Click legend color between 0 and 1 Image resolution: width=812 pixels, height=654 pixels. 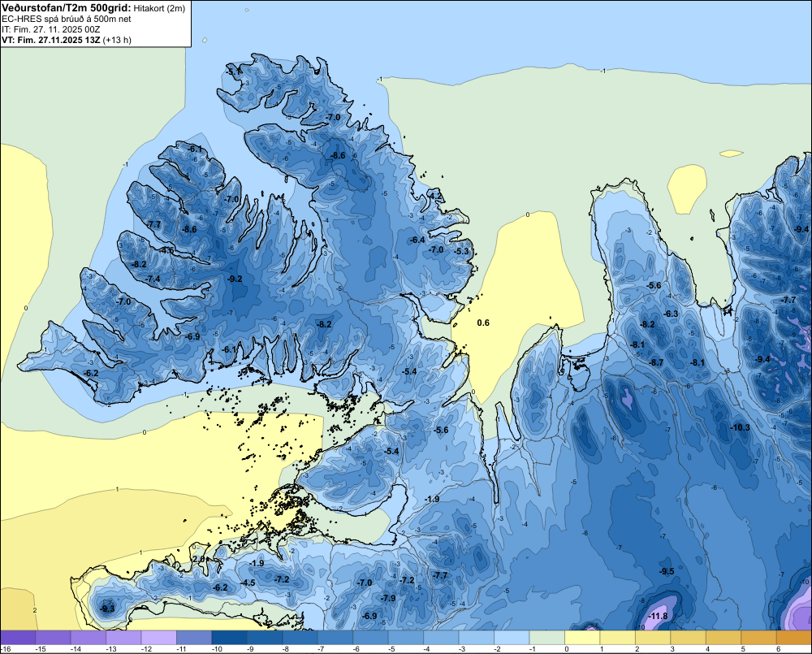pos(582,638)
